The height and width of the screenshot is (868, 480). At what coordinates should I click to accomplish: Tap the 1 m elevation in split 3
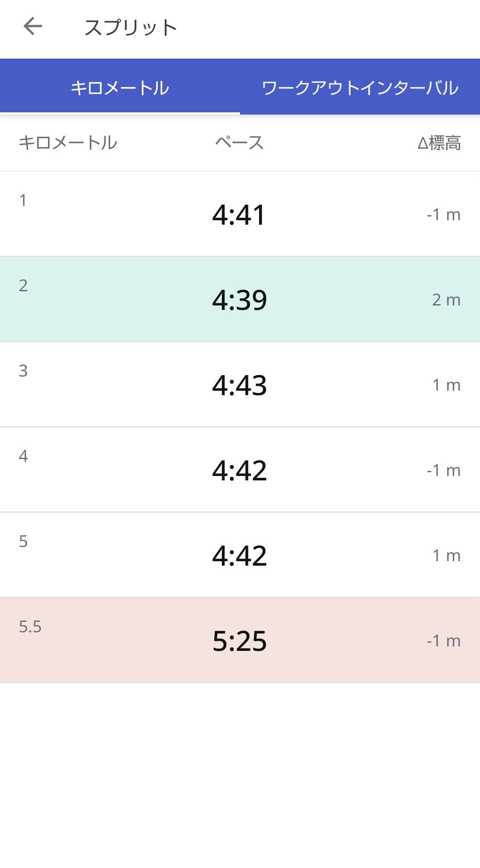[446, 385]
